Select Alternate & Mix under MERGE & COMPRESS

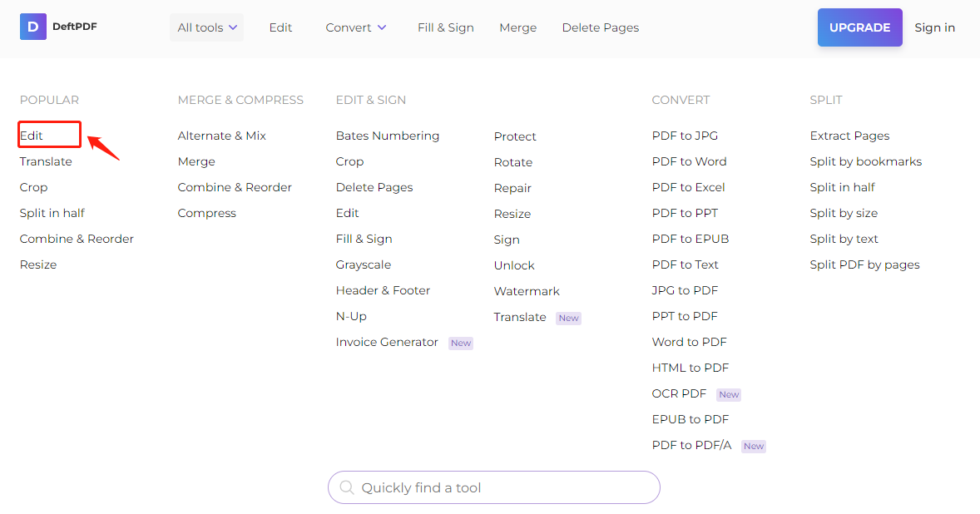221,135
